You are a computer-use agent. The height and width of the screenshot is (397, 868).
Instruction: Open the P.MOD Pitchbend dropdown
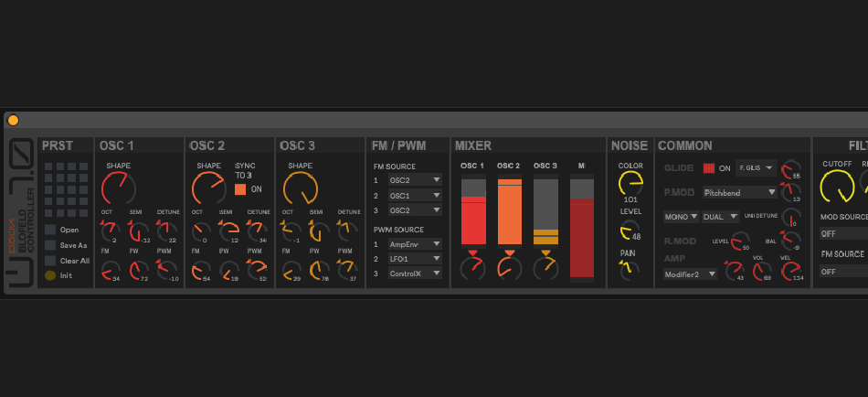click(x=740, y=192)
